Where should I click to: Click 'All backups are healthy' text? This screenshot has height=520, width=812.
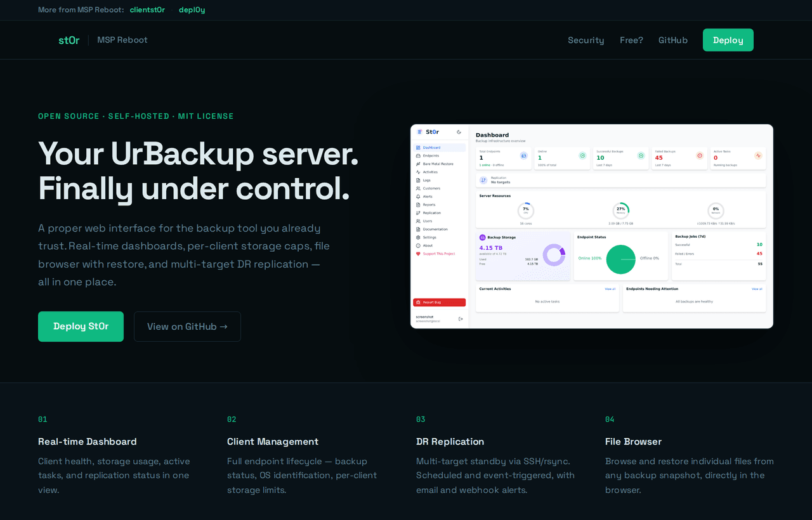coord(694,302)
